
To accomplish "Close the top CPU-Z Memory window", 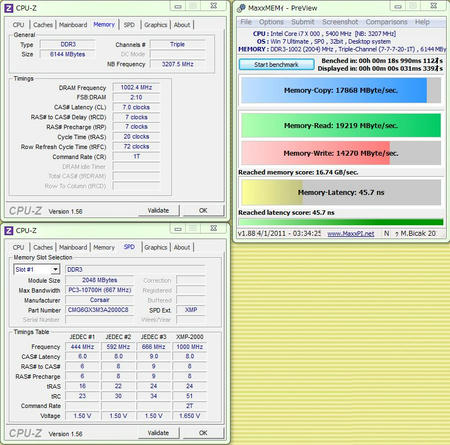I will coord(214,6).
